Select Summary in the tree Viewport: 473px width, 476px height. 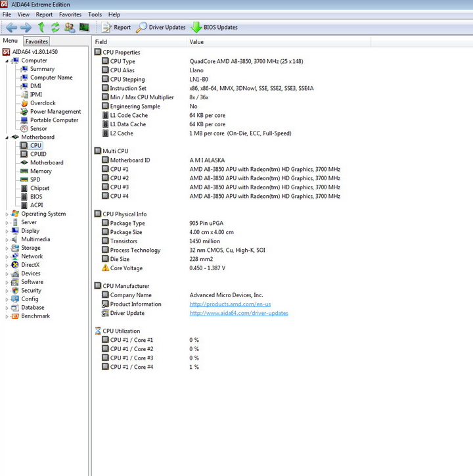tap(42, 69)
